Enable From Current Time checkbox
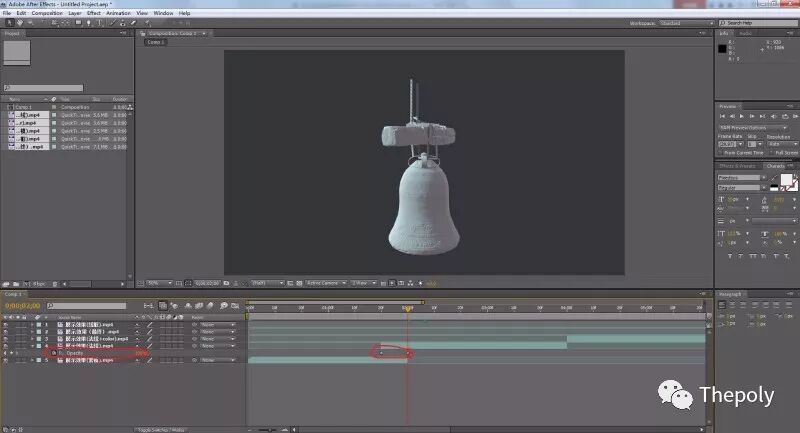 [720, 152]
